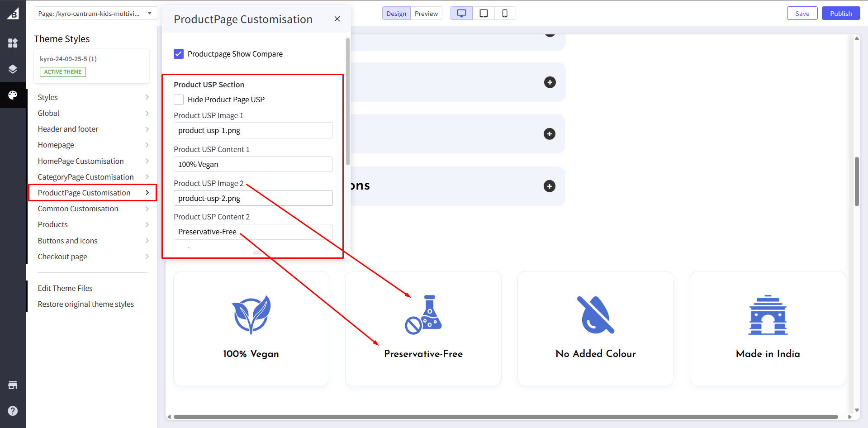
Task: Click the Publish button
Action: pos(840,14)
